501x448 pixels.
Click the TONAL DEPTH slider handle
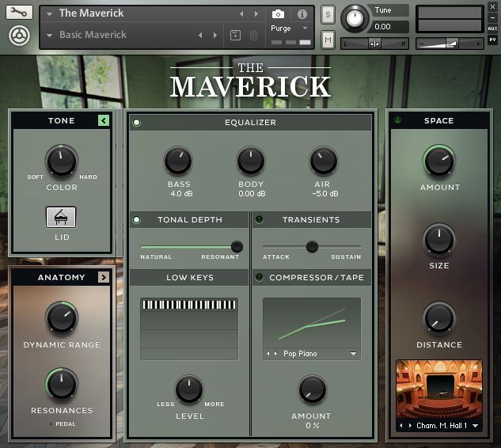pyautogui.click(x=237, y=247)
